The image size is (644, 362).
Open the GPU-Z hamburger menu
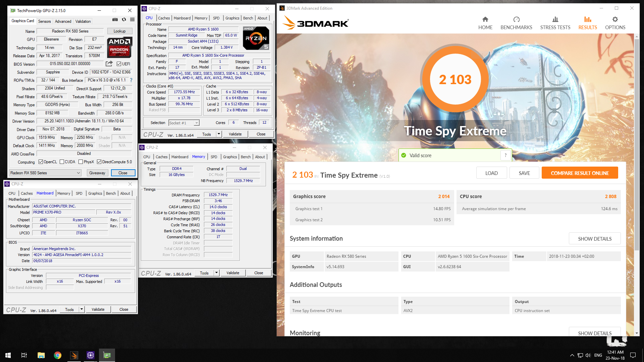(x=132, y=19)
